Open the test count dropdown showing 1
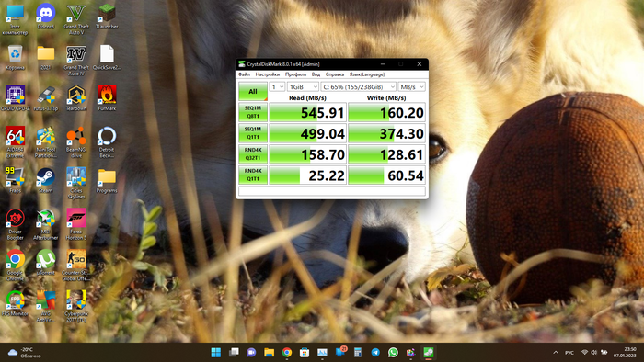 tap(277, 87)
